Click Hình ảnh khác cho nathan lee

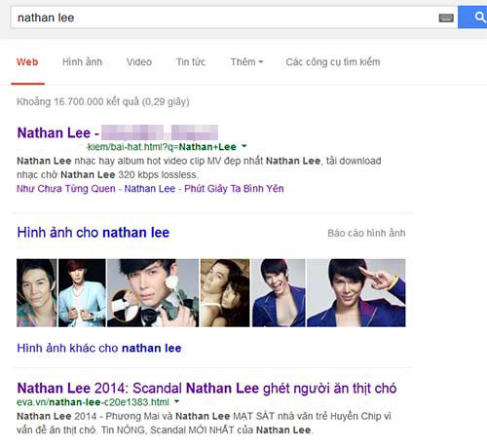[99, 348]
